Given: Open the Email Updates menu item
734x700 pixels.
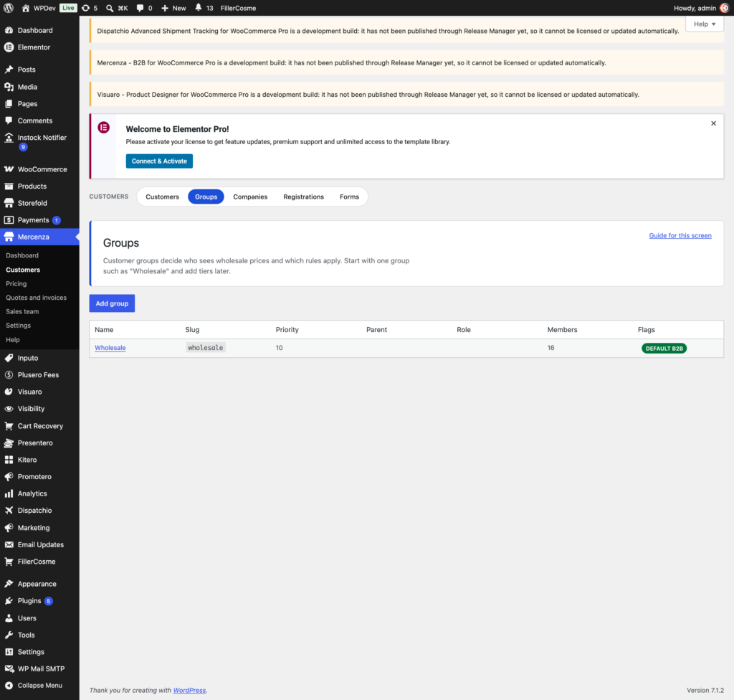Looking at the screenshot, I should [x=40, y=544].
